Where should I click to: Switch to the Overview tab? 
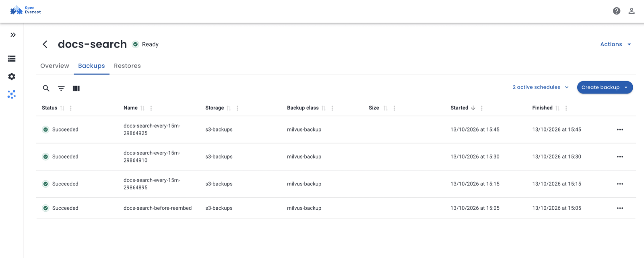click(x=55, y=66)
